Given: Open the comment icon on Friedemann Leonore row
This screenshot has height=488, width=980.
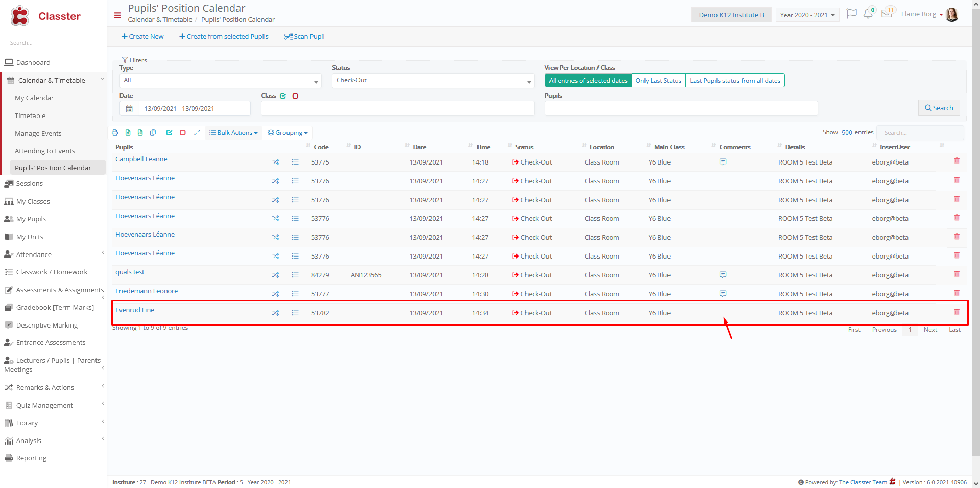Looking at the screenshot, I should (x=723, y=294).
